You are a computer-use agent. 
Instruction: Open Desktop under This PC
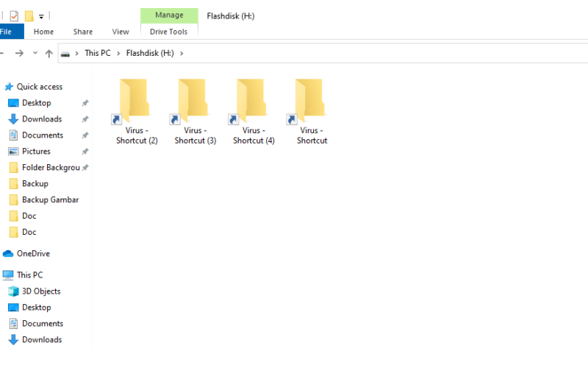tap(36, 307)
